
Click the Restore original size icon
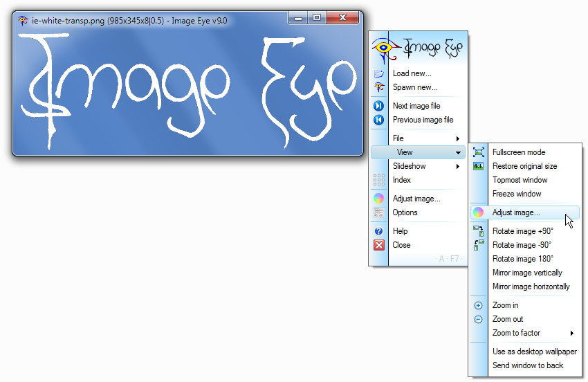point(479,166)
